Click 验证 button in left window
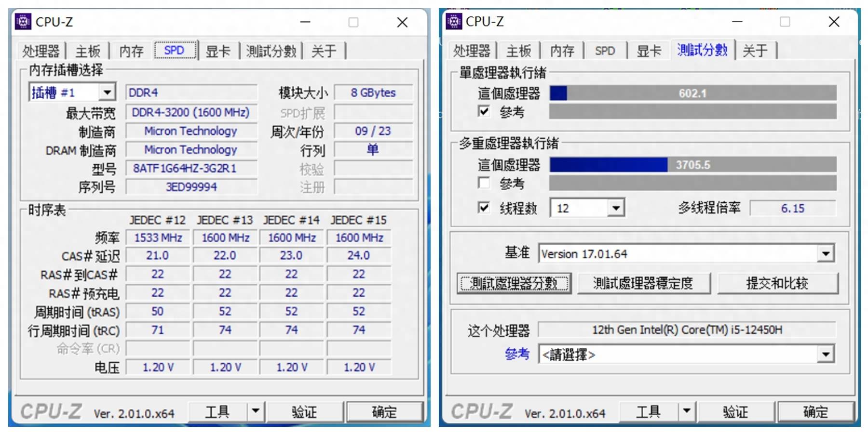Image resolution: width=868 pixels, height=435 pixels. click(304, 412)
